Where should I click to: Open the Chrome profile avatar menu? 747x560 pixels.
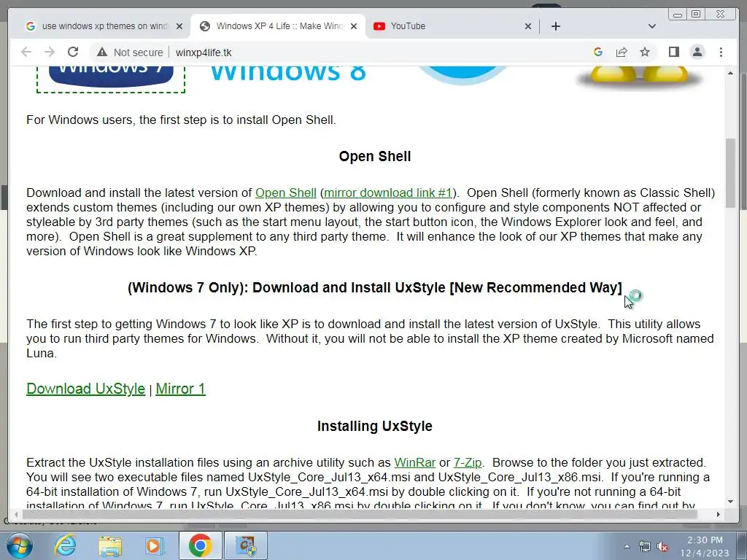click(x=697, y=52)
